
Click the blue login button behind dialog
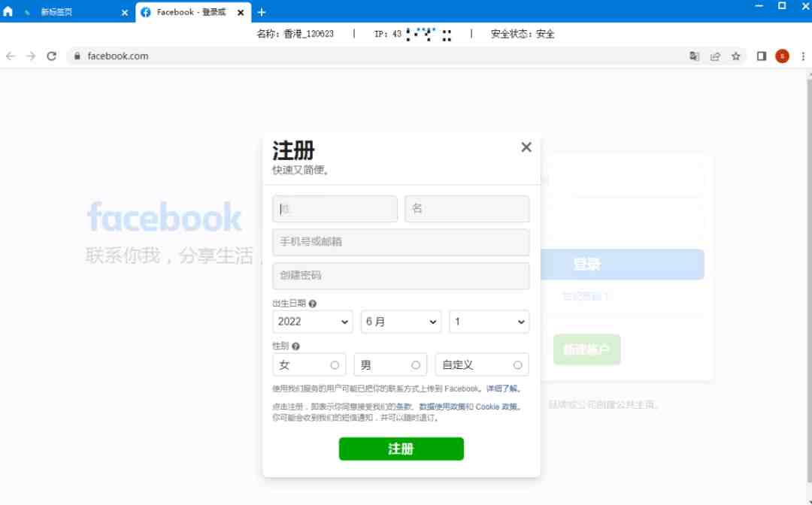[x=623, y=265]
